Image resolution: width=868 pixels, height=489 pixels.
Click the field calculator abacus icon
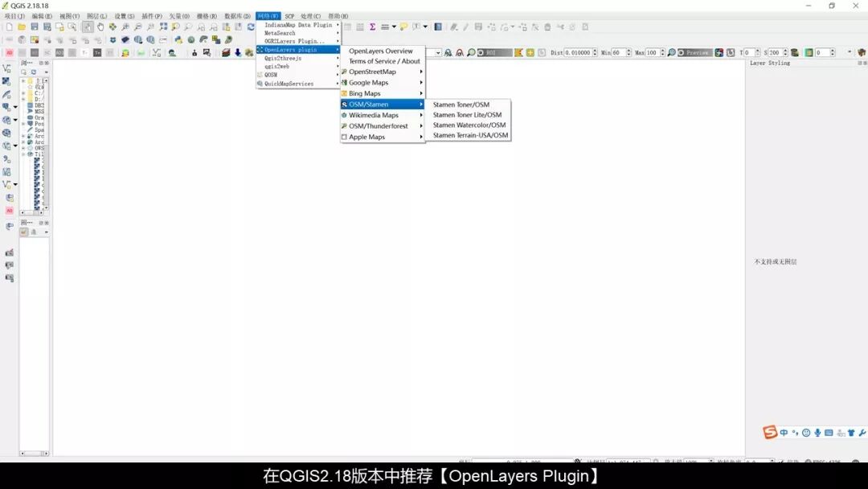coord(360,27)
